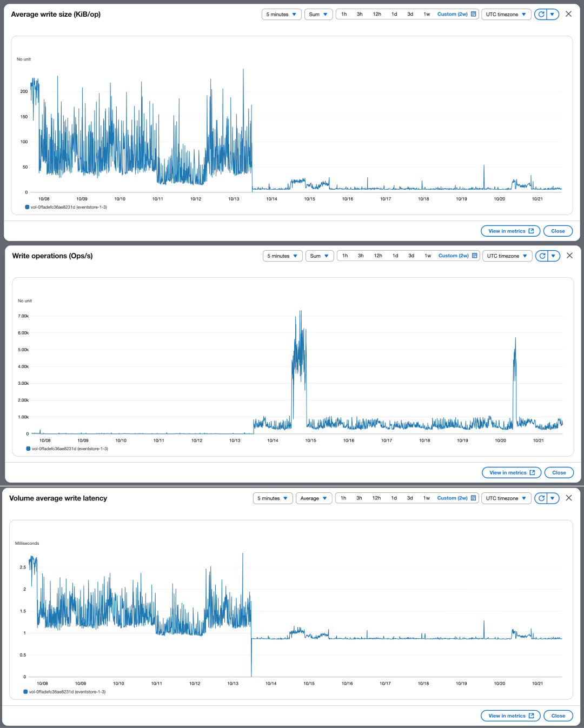Open calendar icon in latency panel Custom range
The image size is (584, 728).
coord(474,498)
